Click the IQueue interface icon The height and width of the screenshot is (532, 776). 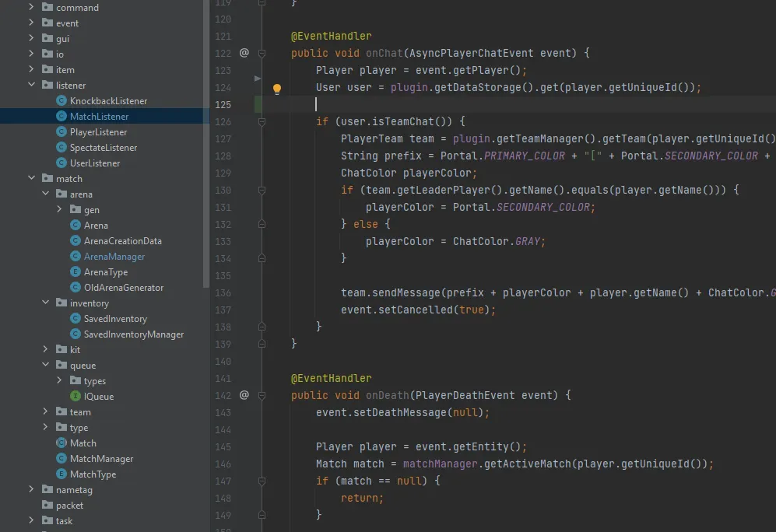click(x=75, y=397)
